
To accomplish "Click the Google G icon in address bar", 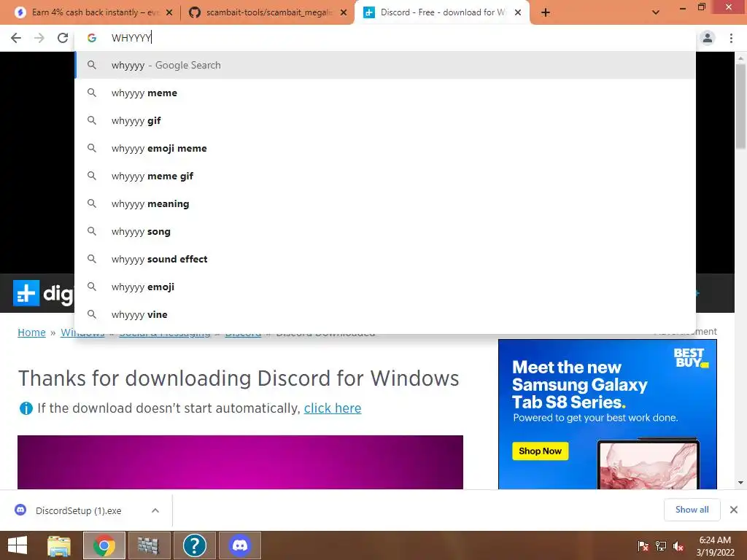I will 92,38.
